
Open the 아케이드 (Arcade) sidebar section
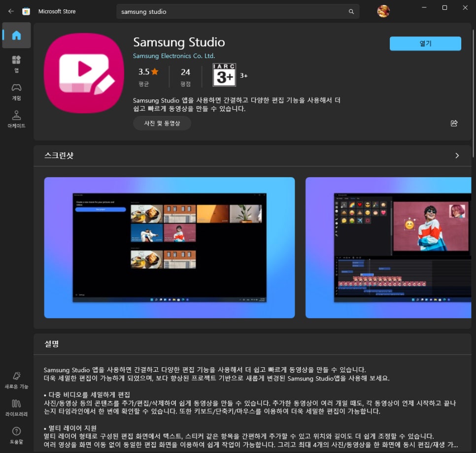click(x=16, y=120)
